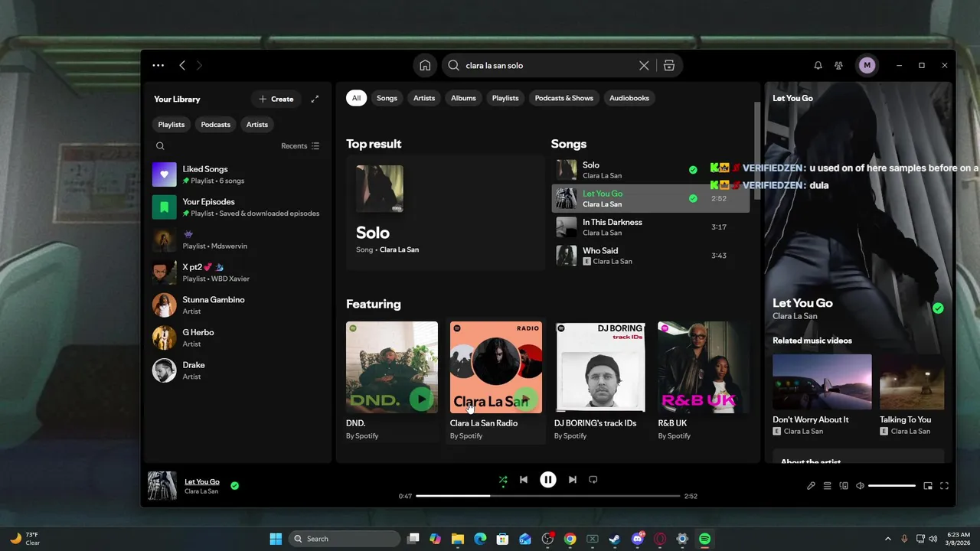The image size is (980, 551).
Task: Open the play queue
Action: [827, 485]
